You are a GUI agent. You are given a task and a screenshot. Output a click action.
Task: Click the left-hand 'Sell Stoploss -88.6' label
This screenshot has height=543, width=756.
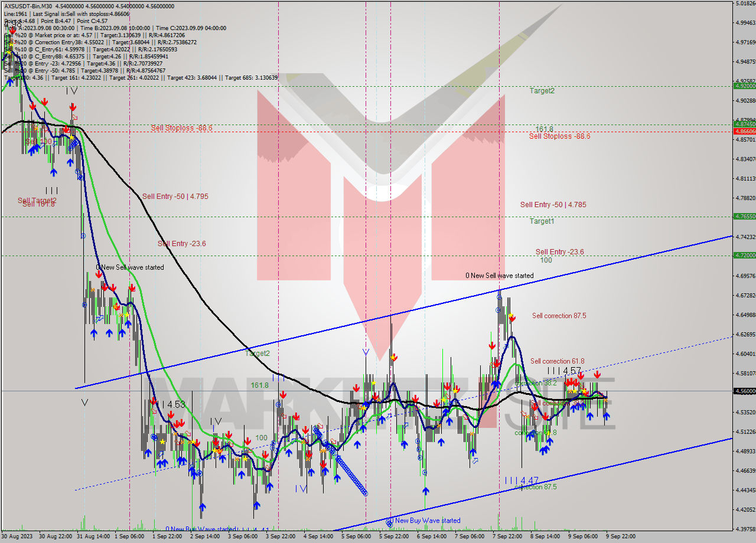pyautogui.click(x=181, y=127)
